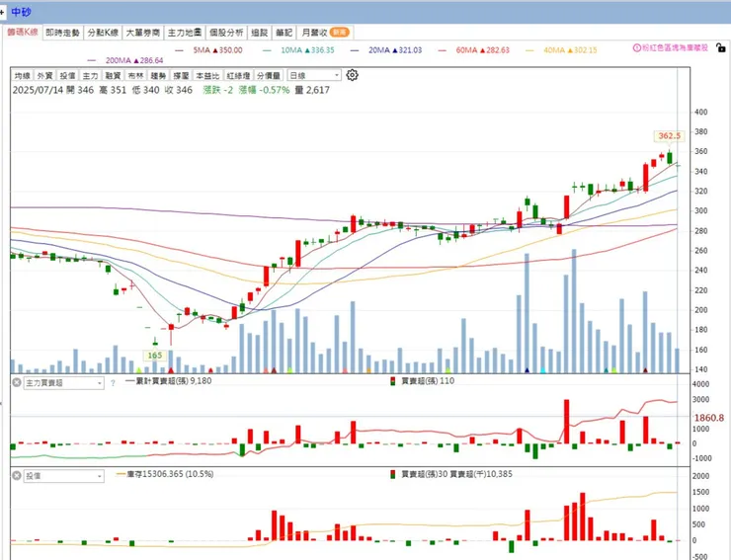
Task: Click the orange badge on 月營收 tab
Action: coord(340,33)
